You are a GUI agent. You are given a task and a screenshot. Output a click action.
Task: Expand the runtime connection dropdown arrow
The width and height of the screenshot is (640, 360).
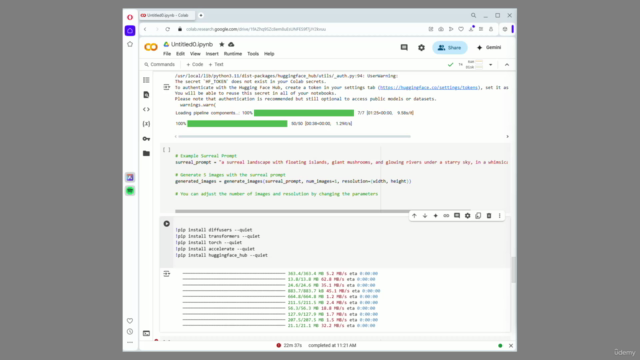(x=491, y=64)
